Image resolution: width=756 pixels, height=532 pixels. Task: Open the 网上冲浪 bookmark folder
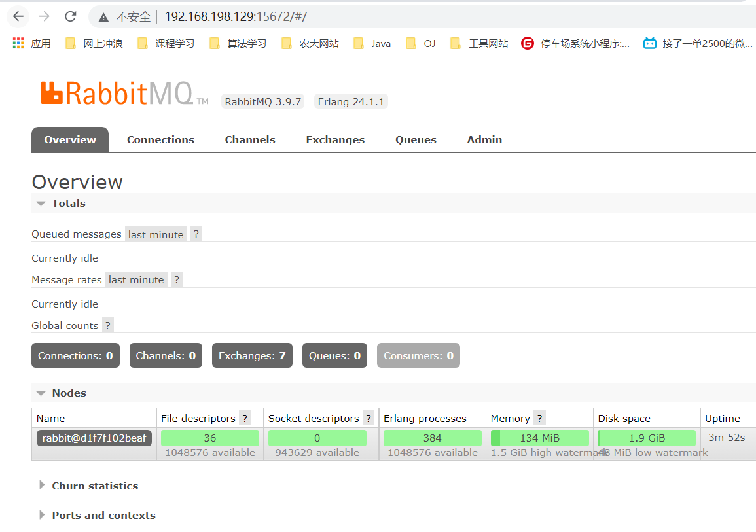[94, 44]
